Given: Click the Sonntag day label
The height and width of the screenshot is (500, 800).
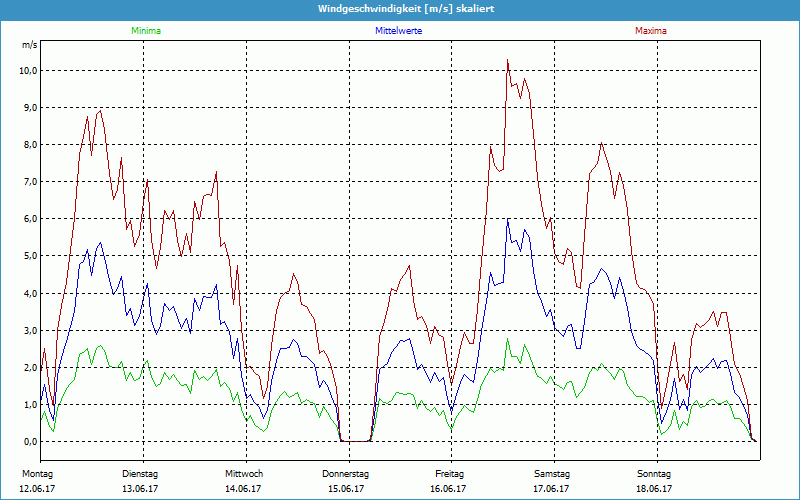Looking at the screenshot, I should coord(654,474).
